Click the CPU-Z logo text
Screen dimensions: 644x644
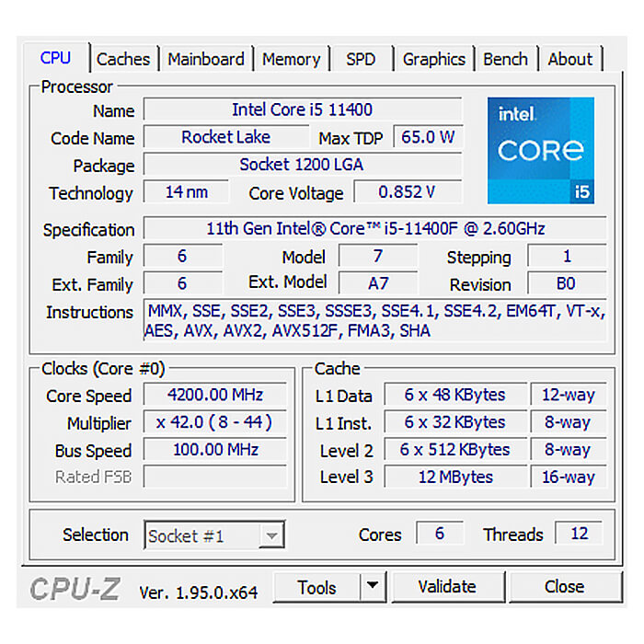point(75,588)
